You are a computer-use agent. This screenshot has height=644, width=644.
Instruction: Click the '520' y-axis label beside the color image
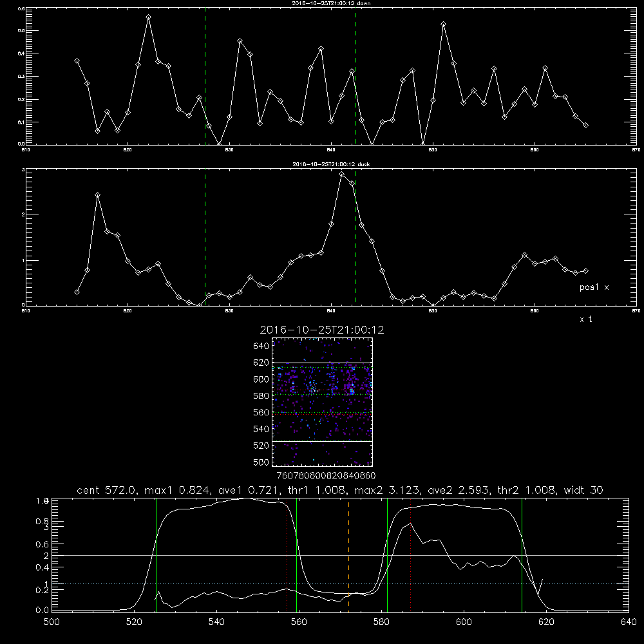[261, 446]
